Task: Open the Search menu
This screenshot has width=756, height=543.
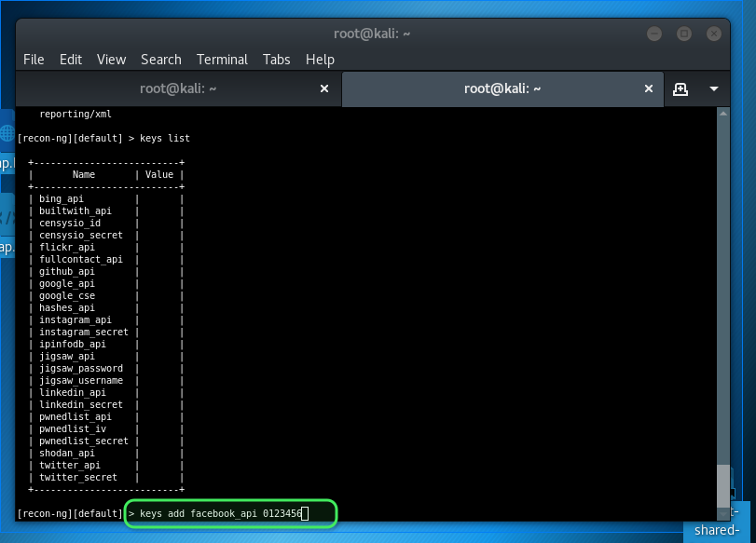Action: click(161, 59)
